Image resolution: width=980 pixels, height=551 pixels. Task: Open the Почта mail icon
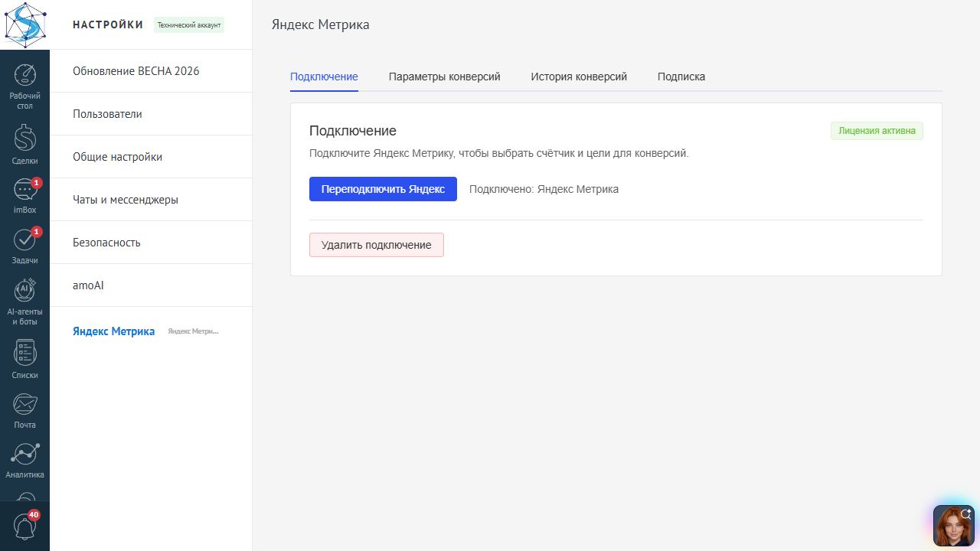click(x=25, y=411)
